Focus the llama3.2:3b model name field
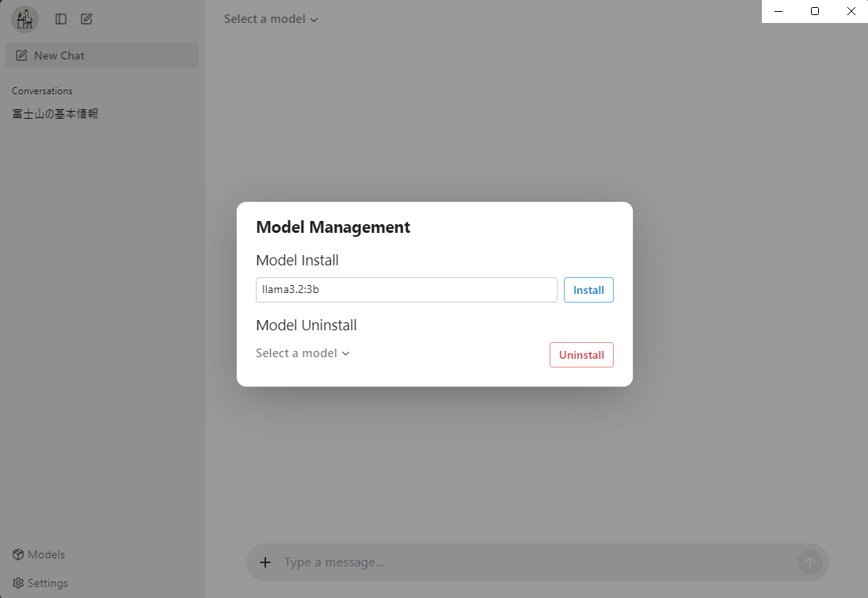 [x=406, y=290]
